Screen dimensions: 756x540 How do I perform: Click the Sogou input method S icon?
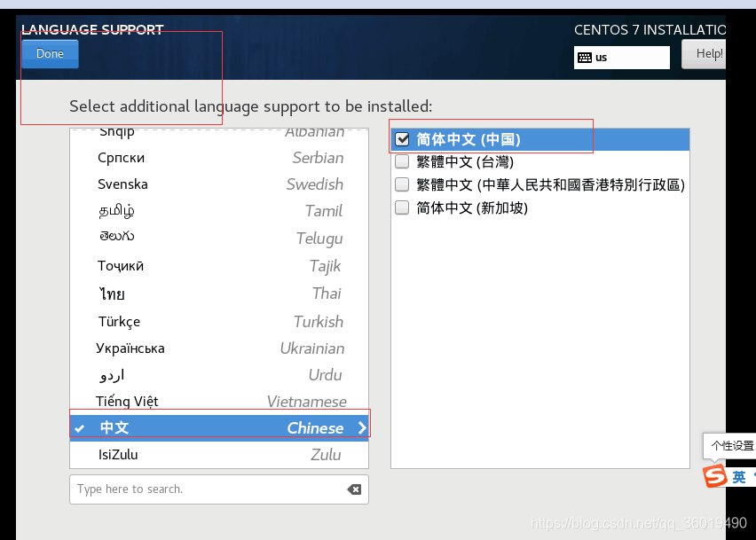point(714,476)
